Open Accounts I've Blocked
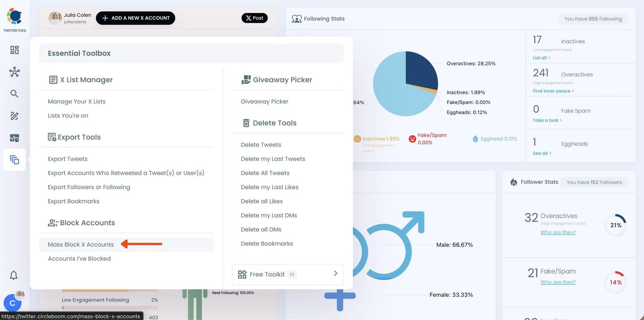This screenshot has width=644, height=320. 79,259
